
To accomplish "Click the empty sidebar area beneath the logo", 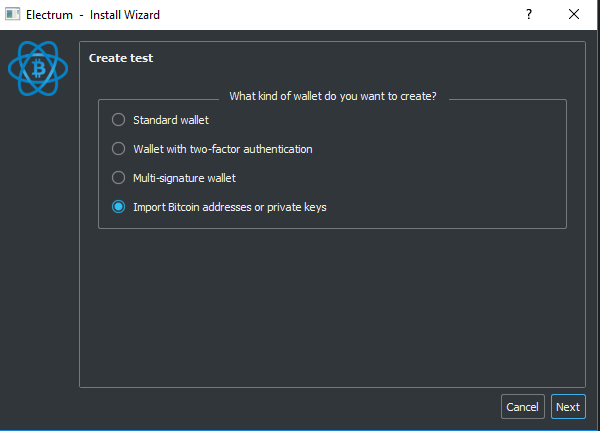I will 38,250.
